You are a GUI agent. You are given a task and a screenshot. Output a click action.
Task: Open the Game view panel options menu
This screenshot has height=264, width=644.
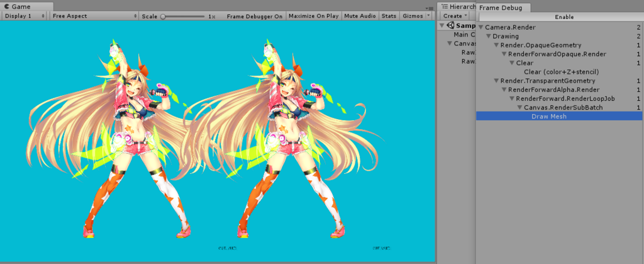[430, 8]
